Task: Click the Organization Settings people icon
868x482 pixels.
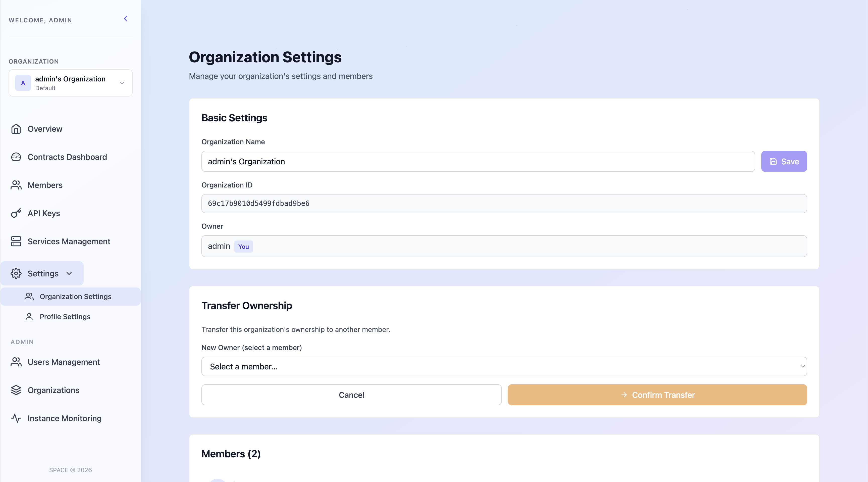Action: pos(29,297)
